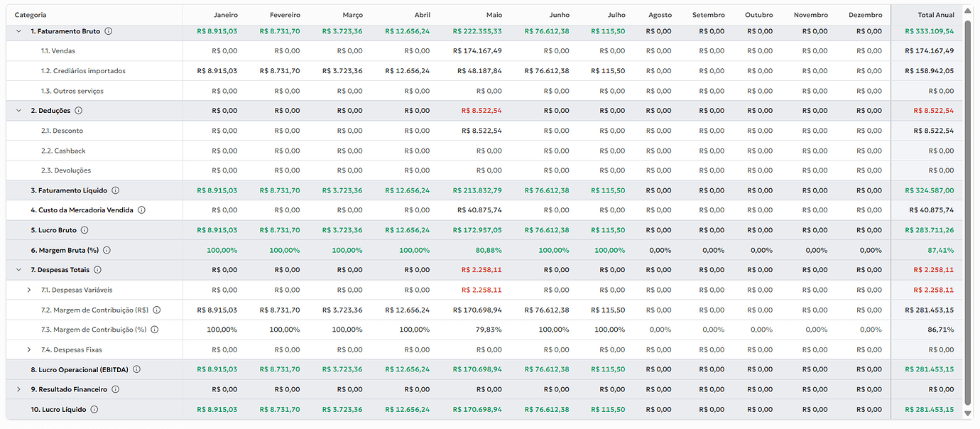The width and height of the screenshot is (980, 429).
Task: Expand the Despesas Fixas row
Action: click(x=29, y=349)
